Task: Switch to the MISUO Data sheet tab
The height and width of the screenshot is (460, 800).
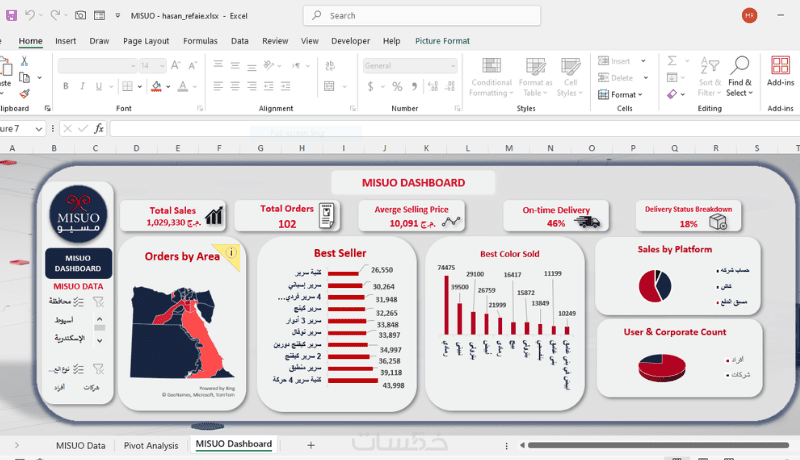Action: coord(81,445)
